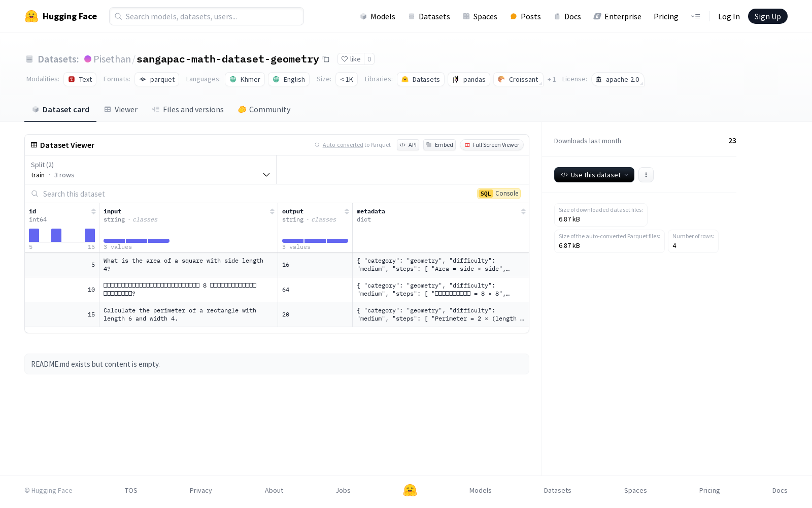The image size is (812, 508).
Task: Expand the Split train dropdown
Action: point(150,170)
